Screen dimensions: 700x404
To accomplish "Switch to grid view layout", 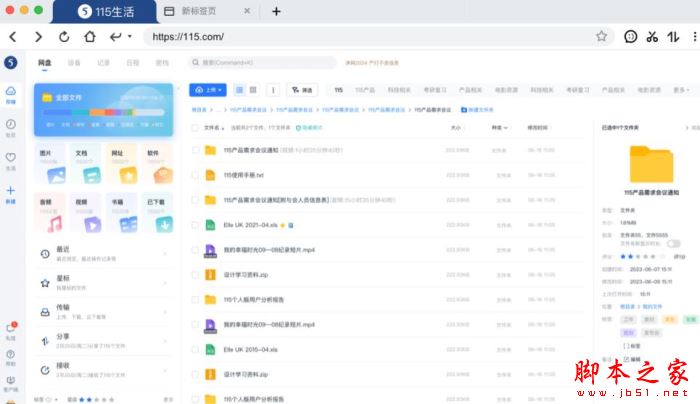I will tap(253, 90).
